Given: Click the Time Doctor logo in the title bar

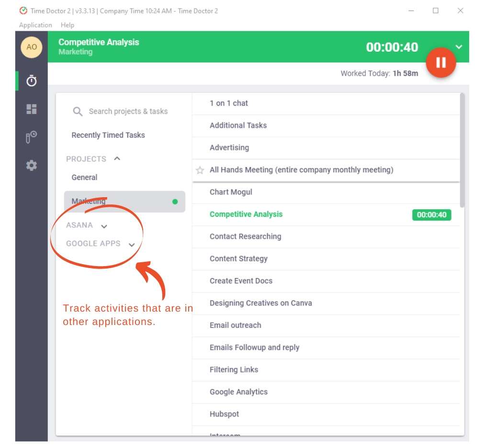Looking at the screenshot, I should click(22, 11).
